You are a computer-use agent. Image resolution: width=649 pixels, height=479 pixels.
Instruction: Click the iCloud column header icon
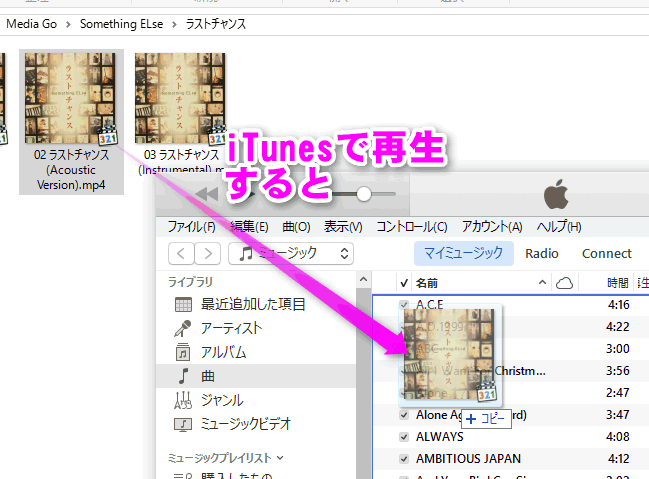(x=565, y=283)
